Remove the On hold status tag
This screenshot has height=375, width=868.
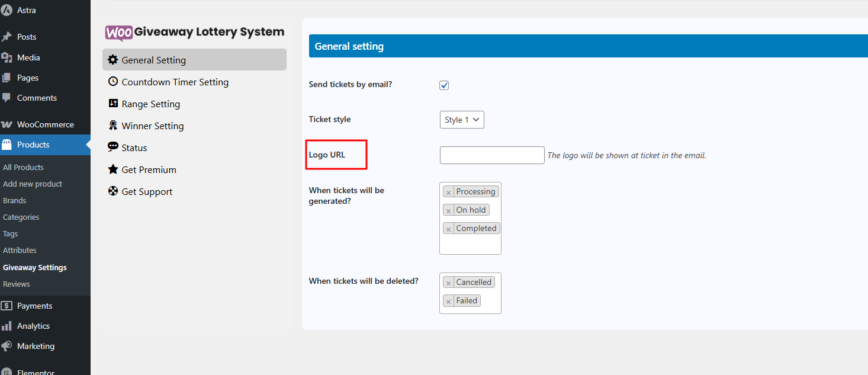click(x=448, y=210)
